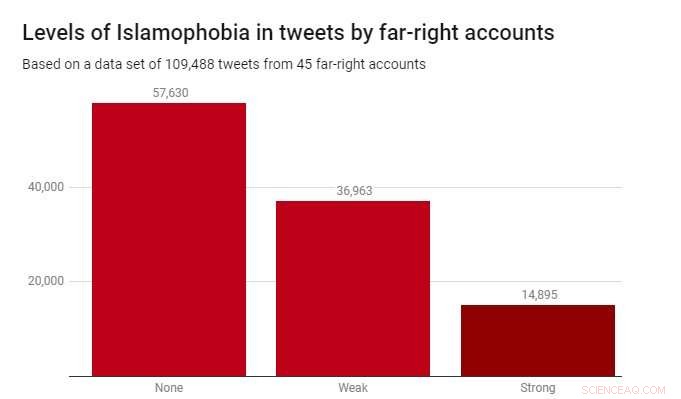Viewport: 681px width, 399px height.
Task: Click the word 'far-right' in the title
Action: click(419, 33)
